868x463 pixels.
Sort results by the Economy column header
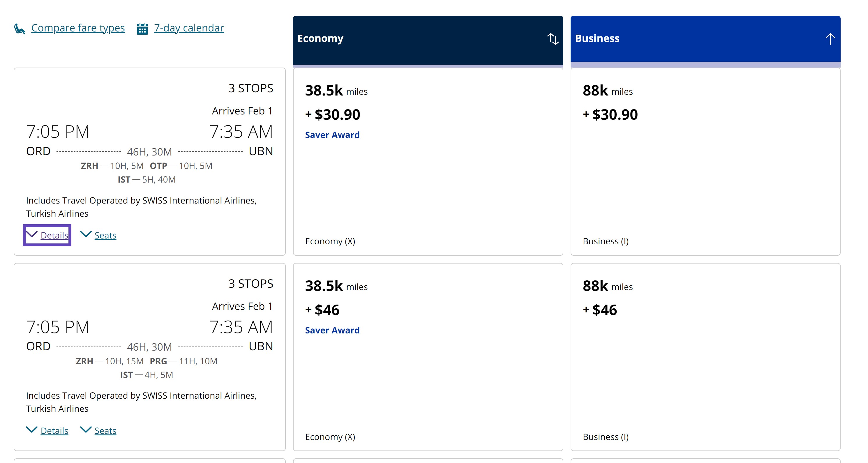[320, 38]
